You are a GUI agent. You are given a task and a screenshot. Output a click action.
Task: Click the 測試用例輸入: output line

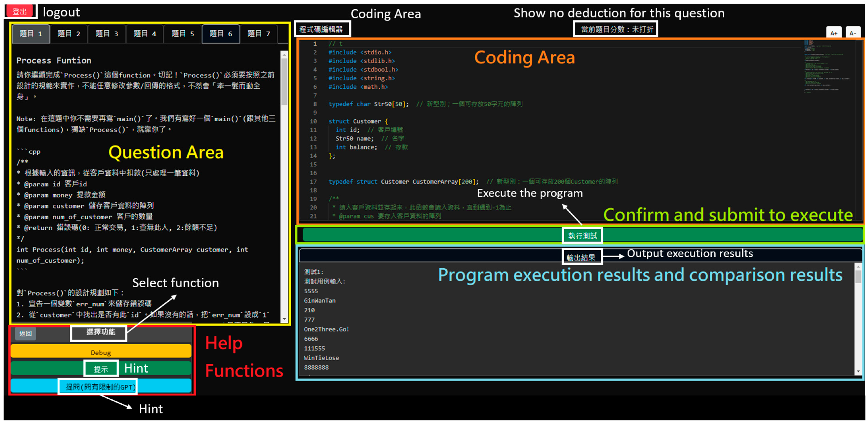(x=325, y=281)
